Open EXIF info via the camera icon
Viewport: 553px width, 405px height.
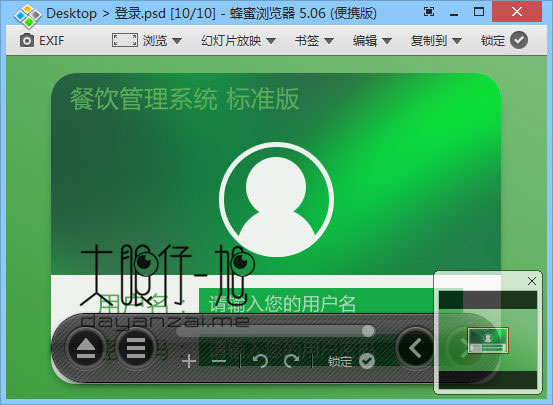click(27, 41)
